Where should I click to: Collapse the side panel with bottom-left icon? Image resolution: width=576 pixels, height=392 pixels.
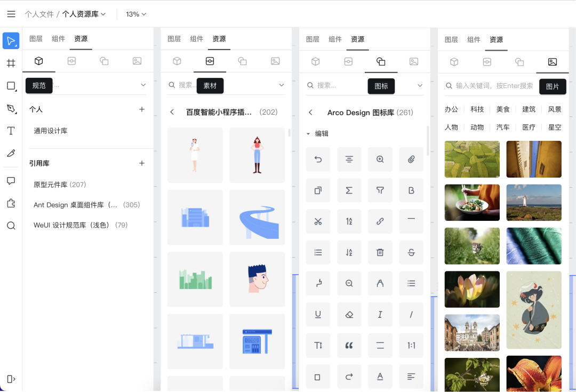click(11, 379)
